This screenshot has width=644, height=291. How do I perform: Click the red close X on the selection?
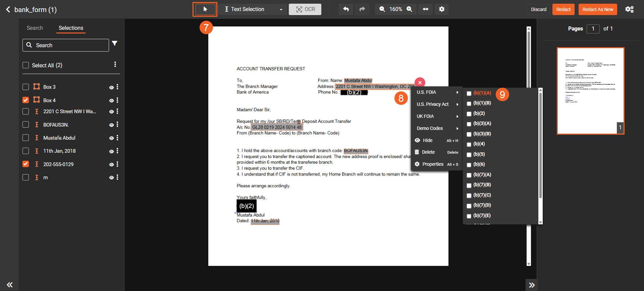pos(420,82)
